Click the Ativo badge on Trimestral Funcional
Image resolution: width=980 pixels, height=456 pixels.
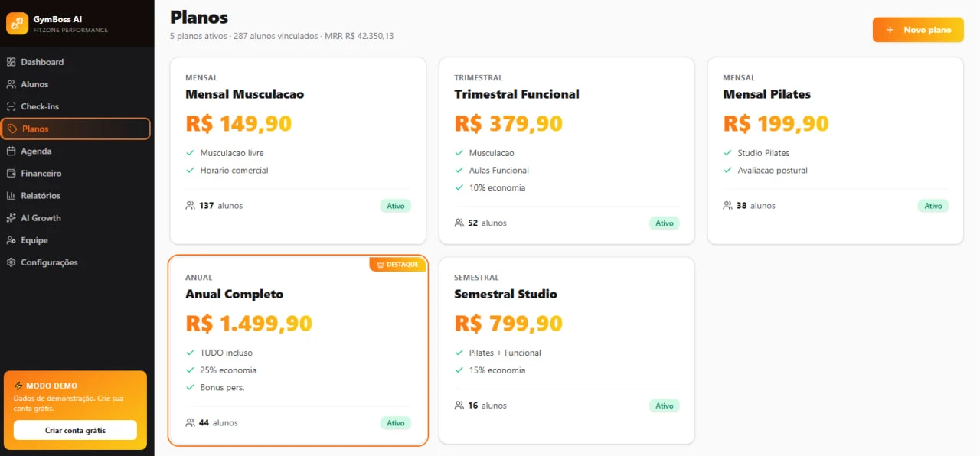coord(665,223)
